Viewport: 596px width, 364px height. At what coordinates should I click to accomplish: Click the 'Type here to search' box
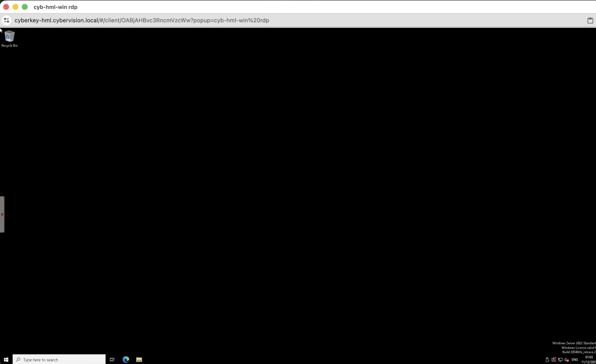(59, 360)
